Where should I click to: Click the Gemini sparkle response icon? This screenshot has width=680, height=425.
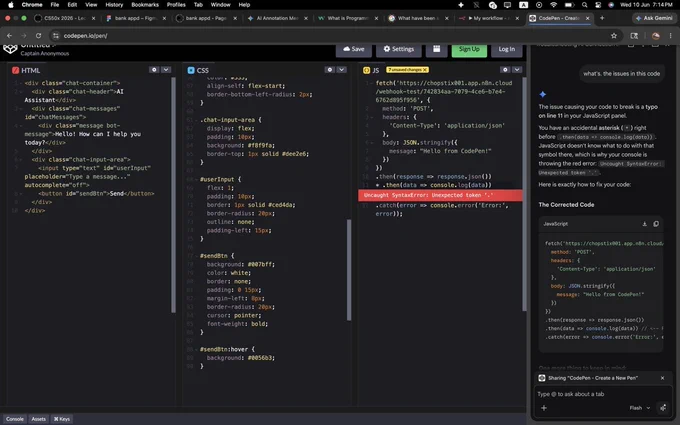(x=543, y=94)
